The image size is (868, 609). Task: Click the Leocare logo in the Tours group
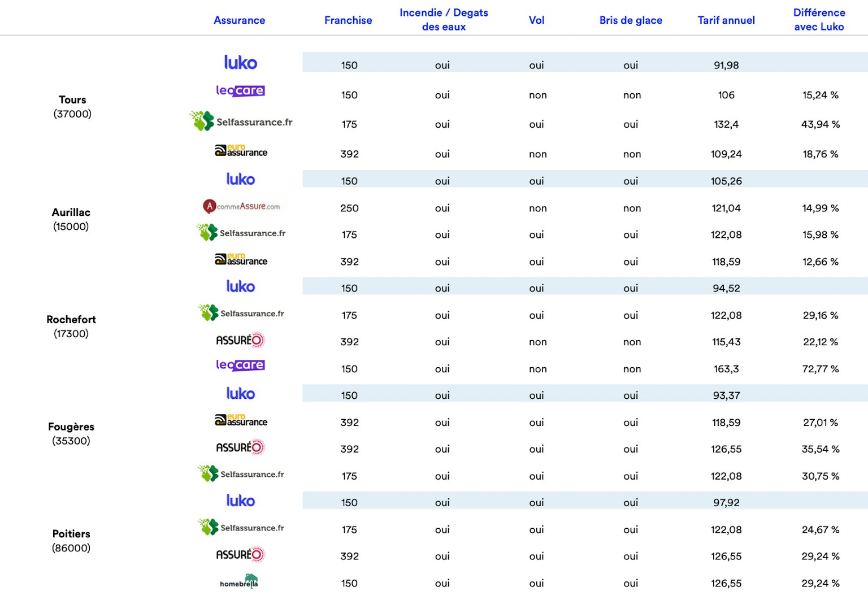pos(240,90)
